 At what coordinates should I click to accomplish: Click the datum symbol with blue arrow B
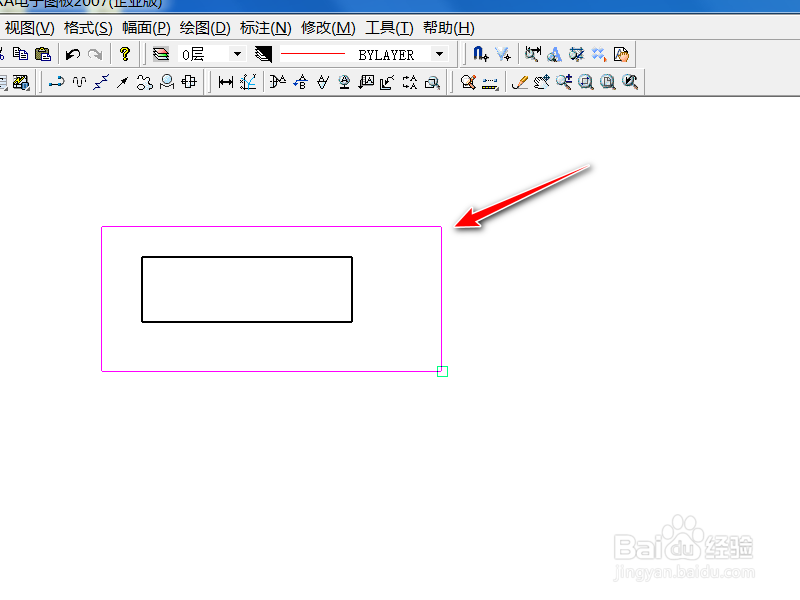click(301, 82)
